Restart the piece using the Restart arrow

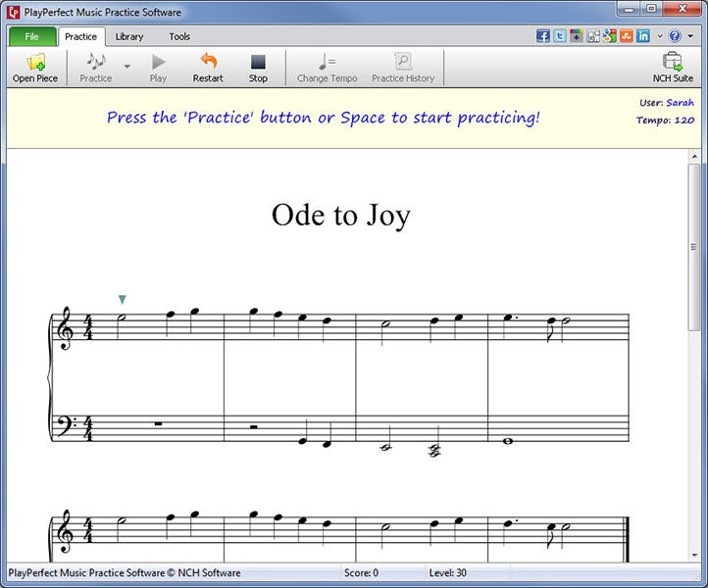(x=208, y=68)
